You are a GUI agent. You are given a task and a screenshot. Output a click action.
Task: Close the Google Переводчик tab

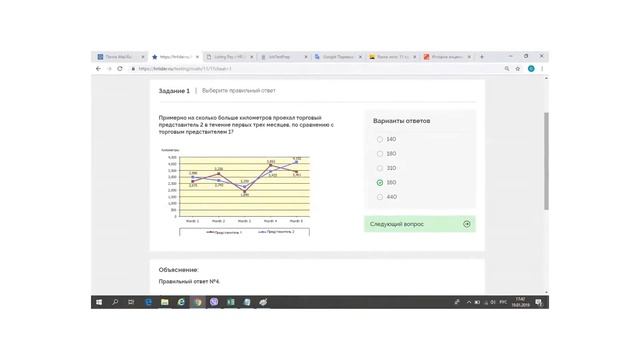(360, 57)
